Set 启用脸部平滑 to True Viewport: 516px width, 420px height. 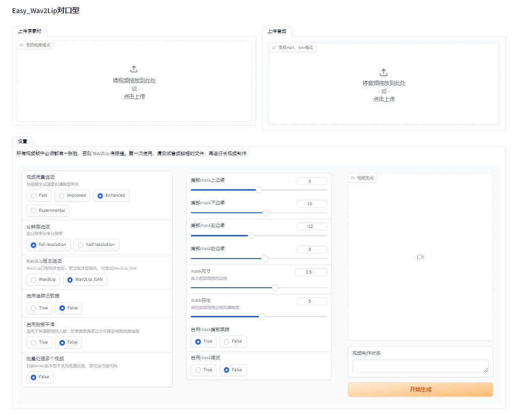coord(39,343)
